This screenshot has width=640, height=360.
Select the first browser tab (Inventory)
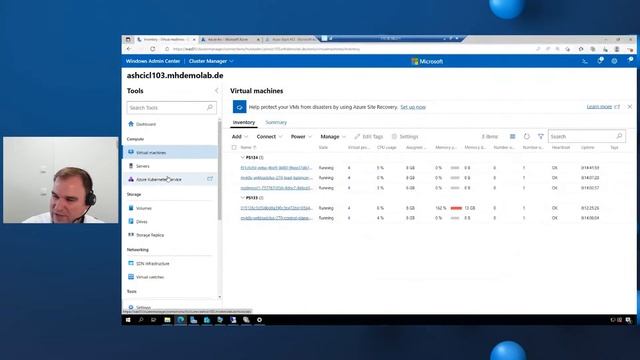[166, 40]
